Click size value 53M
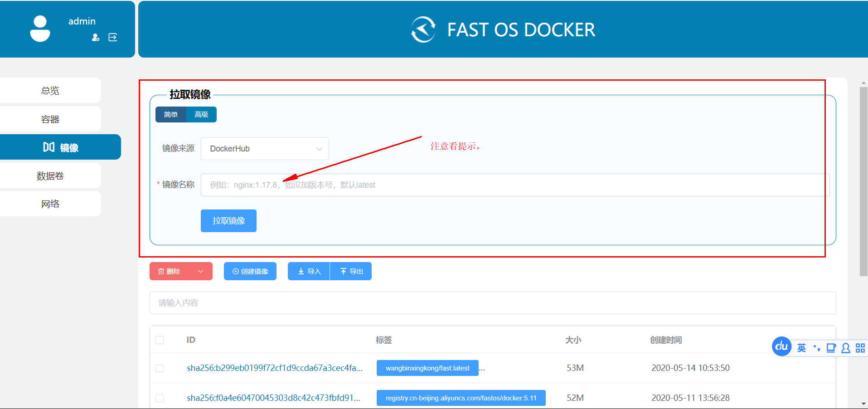868x409 pixels. click(x=575, y=368)
